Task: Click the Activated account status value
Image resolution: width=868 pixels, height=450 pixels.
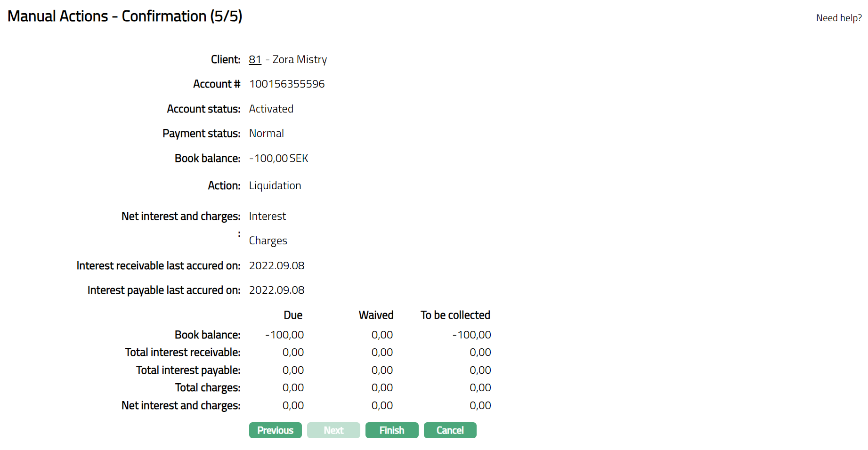Action: click(271, 109)
